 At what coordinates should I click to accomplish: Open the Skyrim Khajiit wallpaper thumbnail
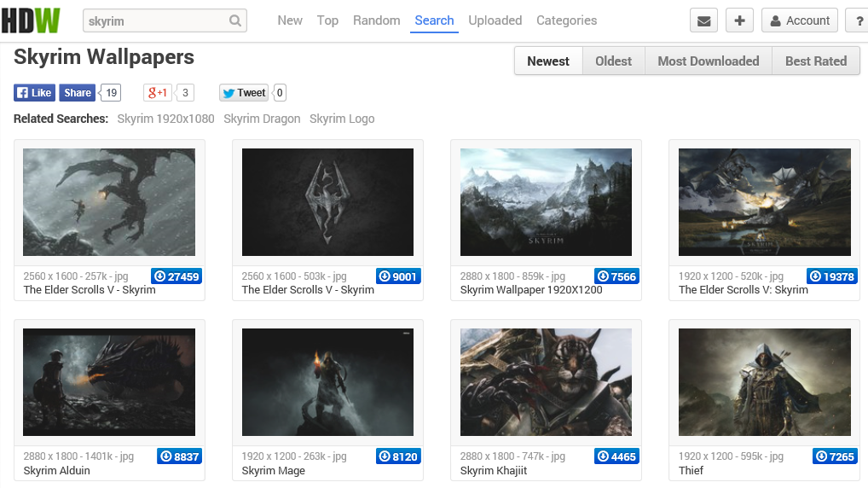pyautogui.click(x=546, y=382)
